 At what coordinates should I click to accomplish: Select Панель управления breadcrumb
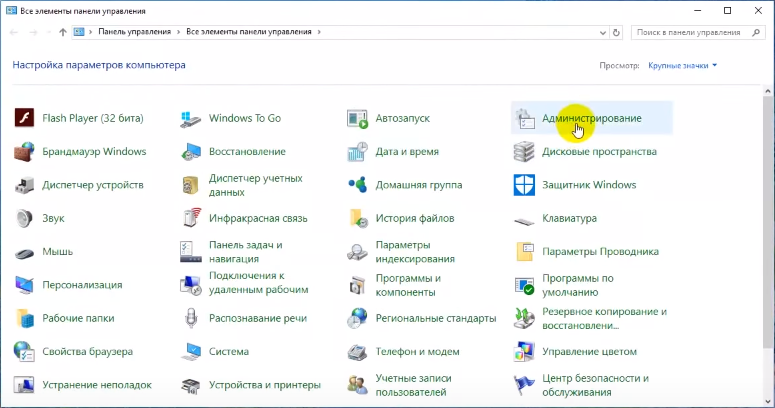134,32
